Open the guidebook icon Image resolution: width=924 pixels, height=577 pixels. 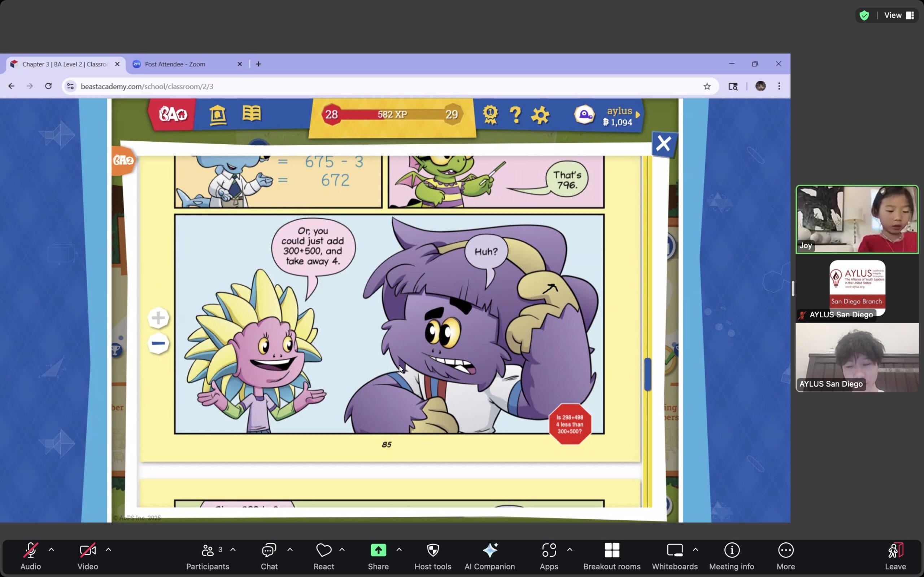(x=252, y=114)
